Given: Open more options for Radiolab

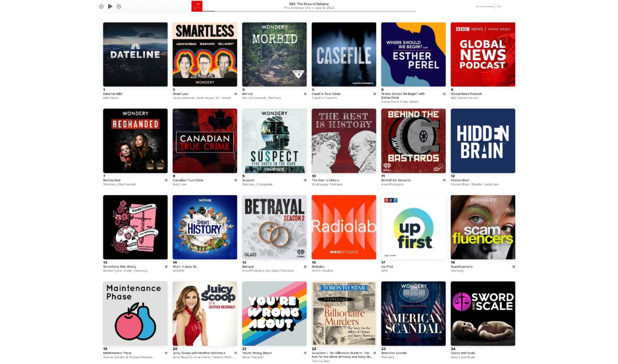Looking at the screenshot, I should [x=375, y=266].
